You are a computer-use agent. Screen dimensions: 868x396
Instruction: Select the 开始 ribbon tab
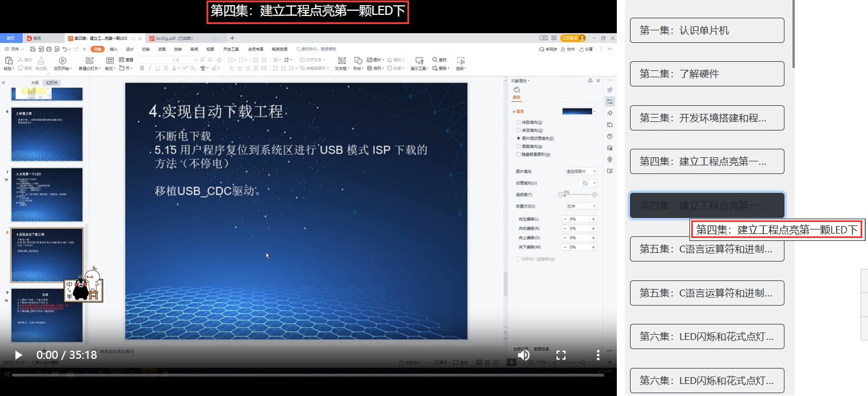pos(97,49)
